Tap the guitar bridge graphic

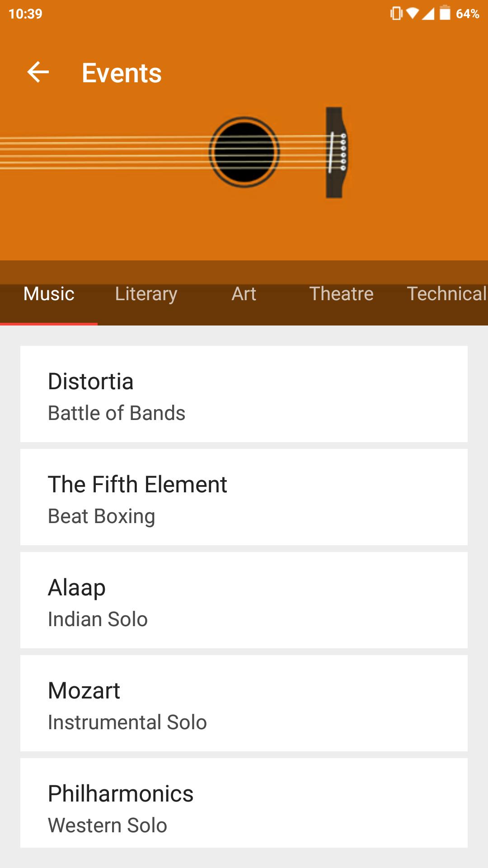[335, 152]
